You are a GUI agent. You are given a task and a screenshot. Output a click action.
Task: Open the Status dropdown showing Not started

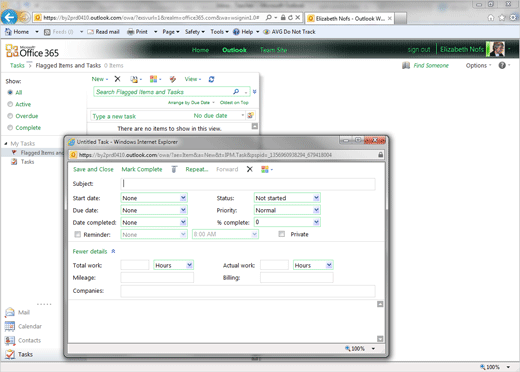316,198
